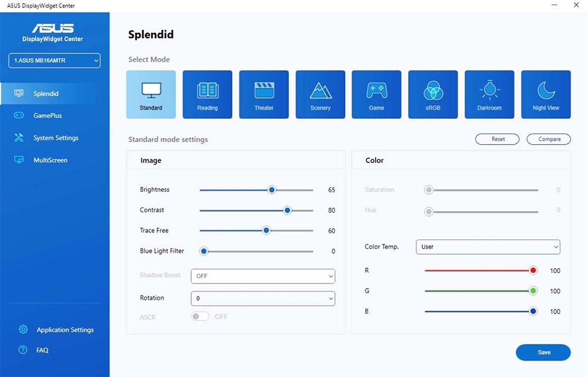This screenshot has height=377, width=588.
Task: Pick the Scenery mode tile
Action: pos(320,95)
